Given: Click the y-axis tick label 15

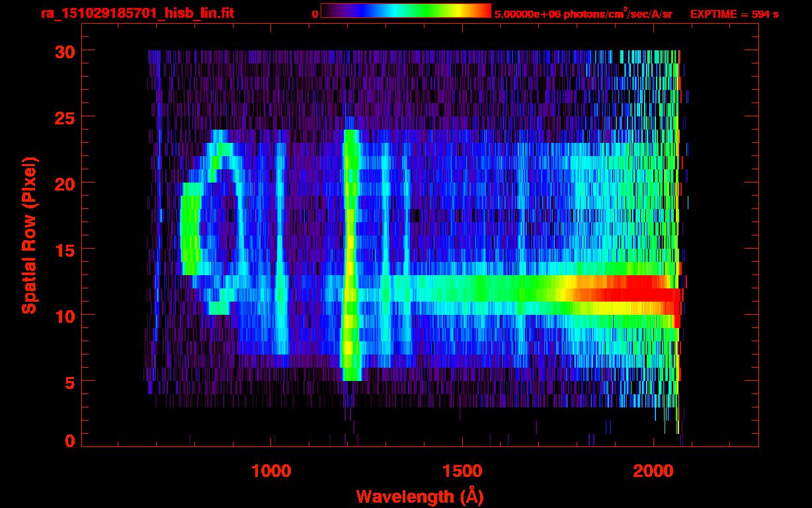Looking at the screenshot, I should (x=64, y=249).
